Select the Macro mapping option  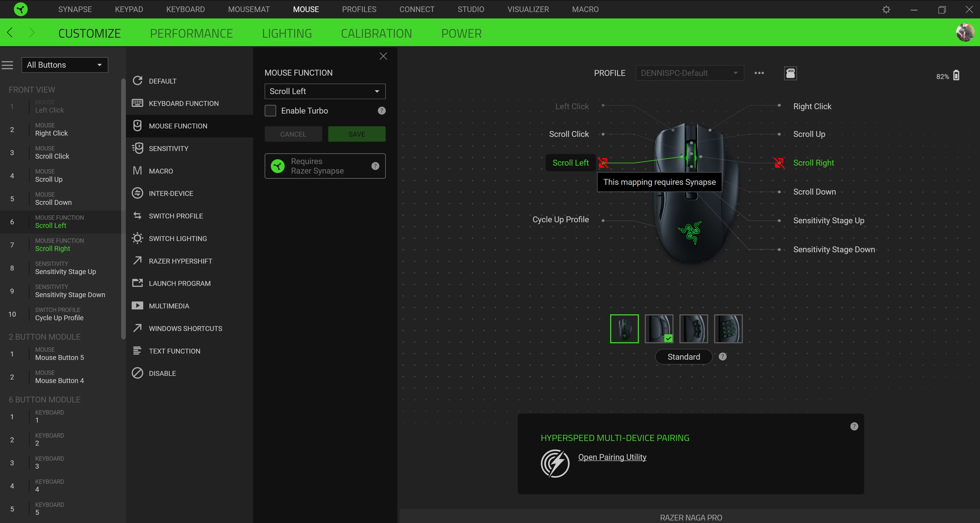pyautogui.click(x=161, y=171)
